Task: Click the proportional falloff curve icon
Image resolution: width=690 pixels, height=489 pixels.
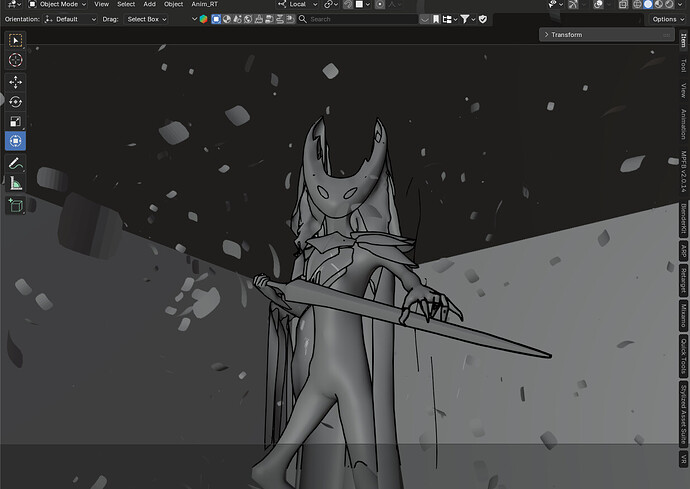Action: point(392,4)
